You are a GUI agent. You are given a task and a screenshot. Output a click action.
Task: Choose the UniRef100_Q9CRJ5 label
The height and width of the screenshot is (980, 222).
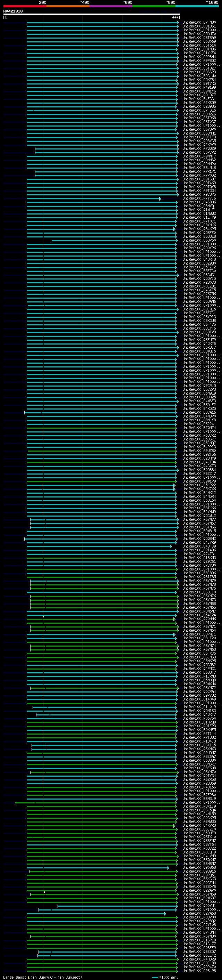click(x=199, y=386)
